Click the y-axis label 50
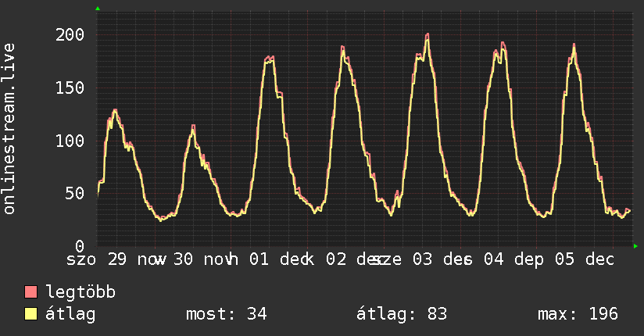644x336 pixels. (74, 194)
